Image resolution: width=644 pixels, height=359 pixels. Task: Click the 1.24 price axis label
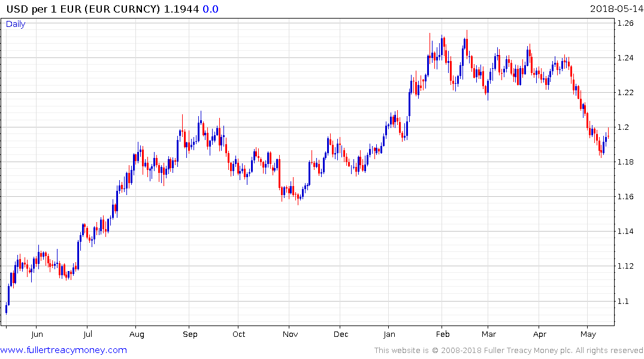coord(625,58)
